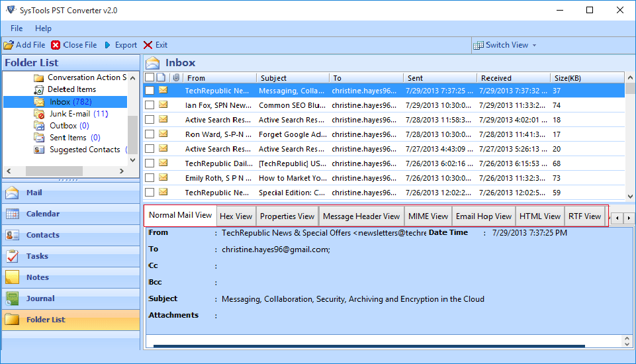
Task: Check the Ian Fox, SPN email checkbox
Action: [x=150, y=105]
